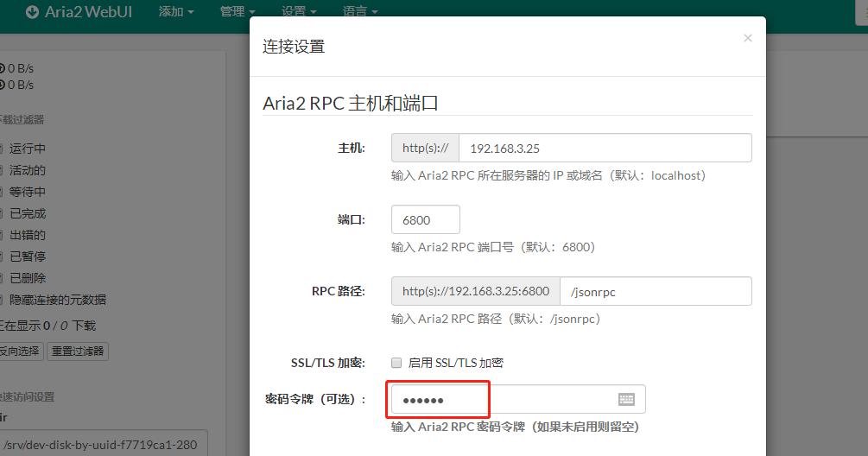Click the virtual keyboard icon in password field

(x=626, y=399)
